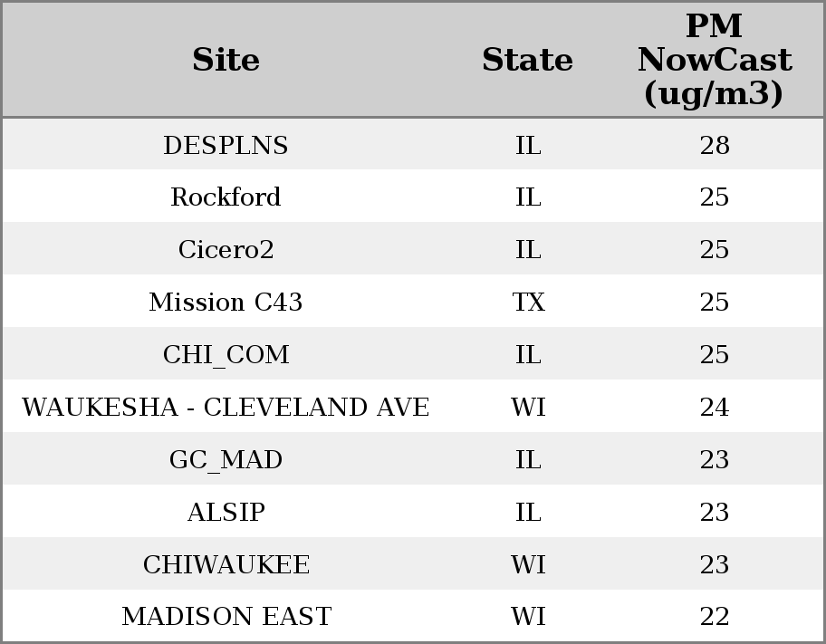Select WAUKESHA - CLEVELAND AVE site cell
This screenshot has width=826, height=644.
226,408
